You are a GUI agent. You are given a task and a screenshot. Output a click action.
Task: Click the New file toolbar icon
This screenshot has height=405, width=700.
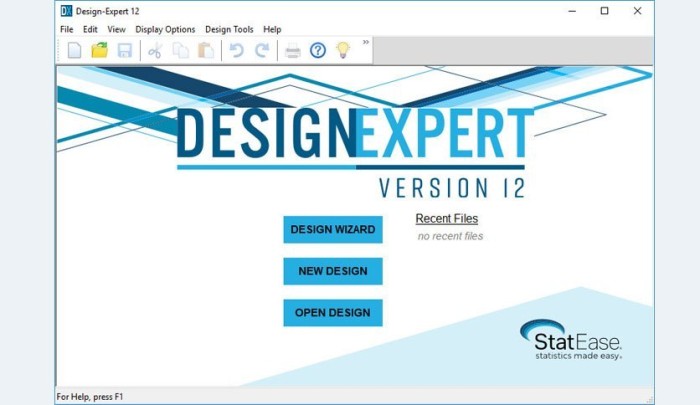[74, 50]
